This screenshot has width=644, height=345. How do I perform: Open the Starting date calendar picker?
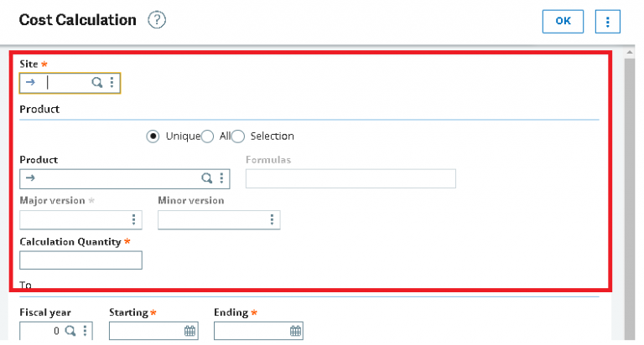(190, 331)
